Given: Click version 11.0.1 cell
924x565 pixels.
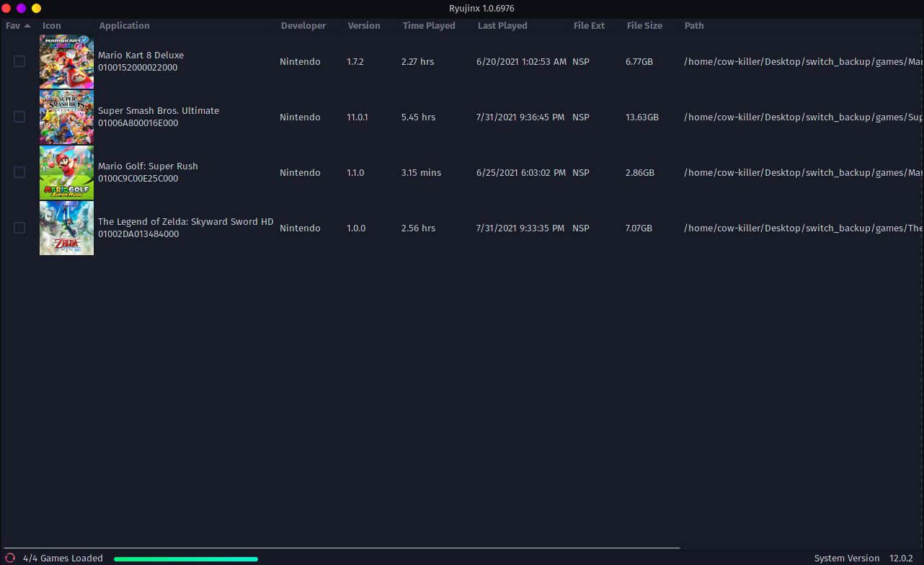Looking at the screenshot, I should pyautogui.click(x=357, y=117).
